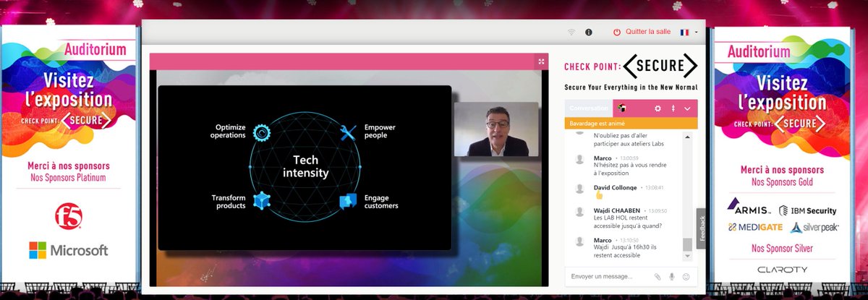
Task: Click thumbs-up emoji from David Collonge
Action: 597,196
